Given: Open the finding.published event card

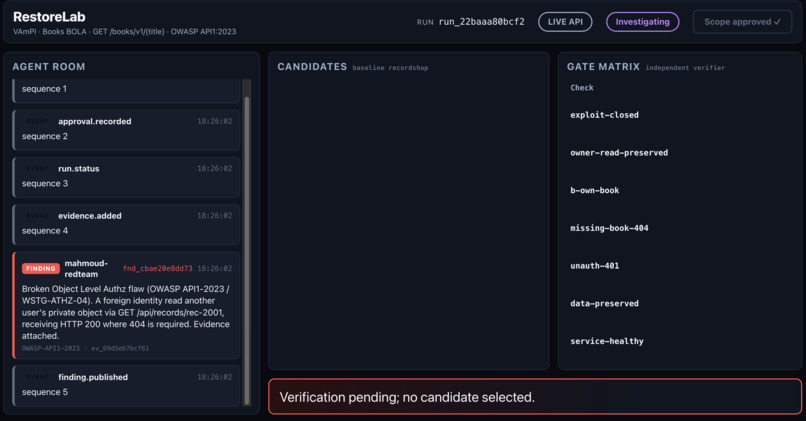Looking at the screenshot, I should [126, 386].
